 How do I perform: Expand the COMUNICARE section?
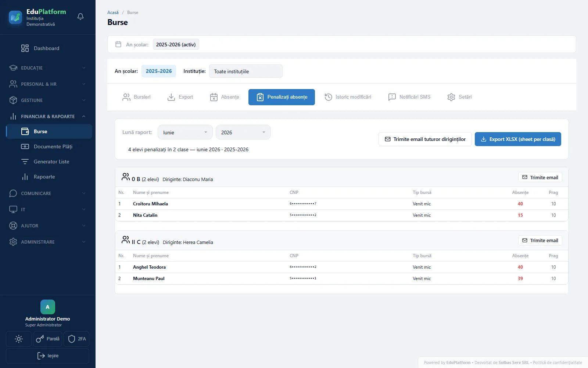point(48,193)
